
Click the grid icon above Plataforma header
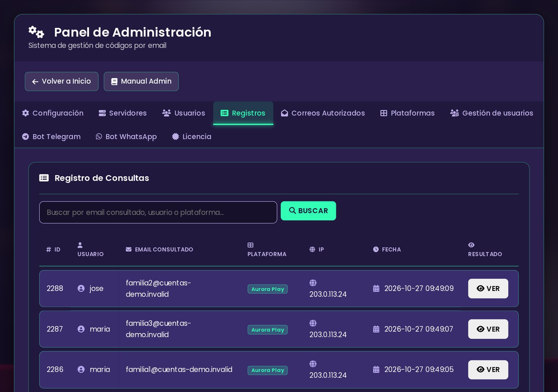[250, 245]
